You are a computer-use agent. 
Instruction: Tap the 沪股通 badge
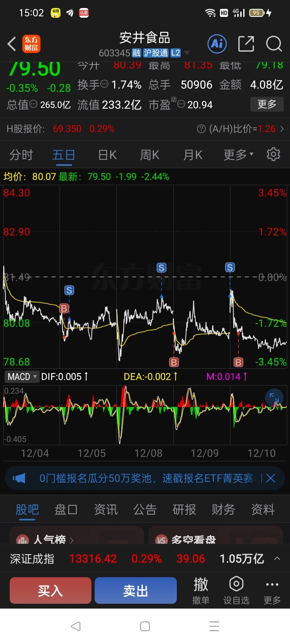[x=156, y=53]
